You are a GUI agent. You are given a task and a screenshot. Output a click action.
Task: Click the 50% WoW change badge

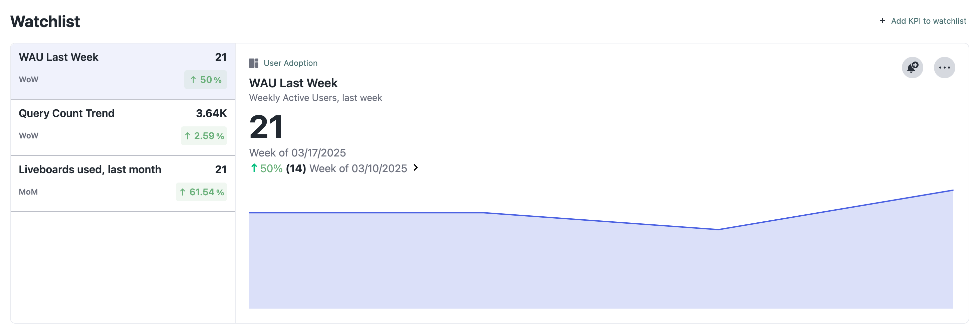pyautogui.click(x=205, y=80)
